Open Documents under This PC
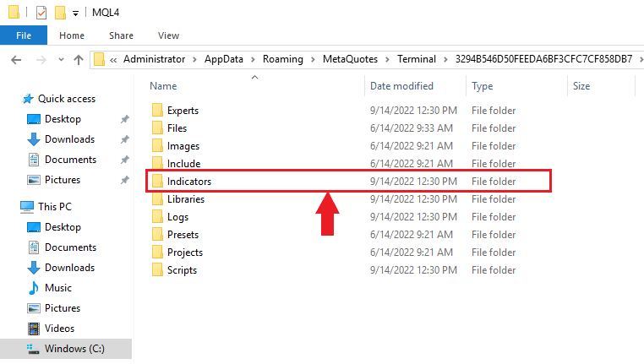The image size is (644, 364). pyautogui.click(x=70, y=247)
